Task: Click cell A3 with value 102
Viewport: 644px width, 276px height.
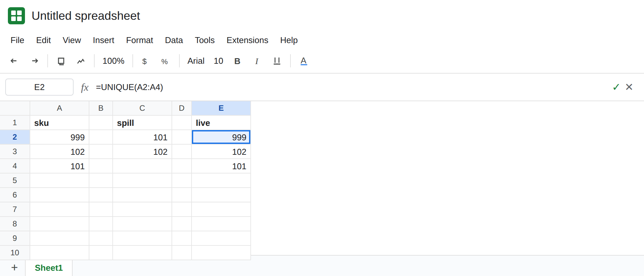Action: [59, 152]
